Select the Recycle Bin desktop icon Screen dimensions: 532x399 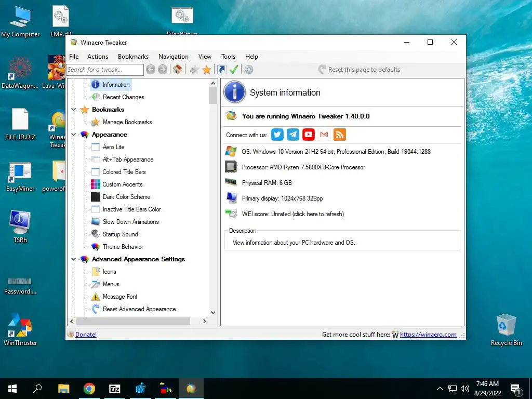point(506,330)
